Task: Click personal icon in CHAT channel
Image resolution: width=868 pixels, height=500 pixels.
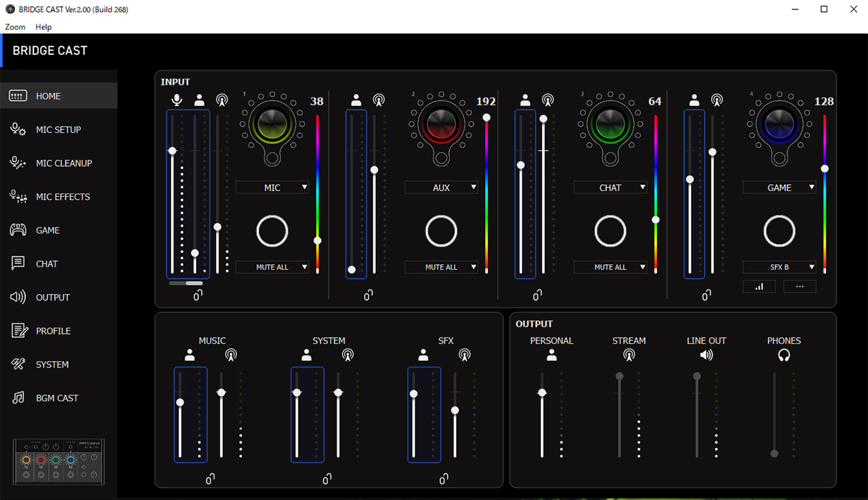Action: coord(525,100)
